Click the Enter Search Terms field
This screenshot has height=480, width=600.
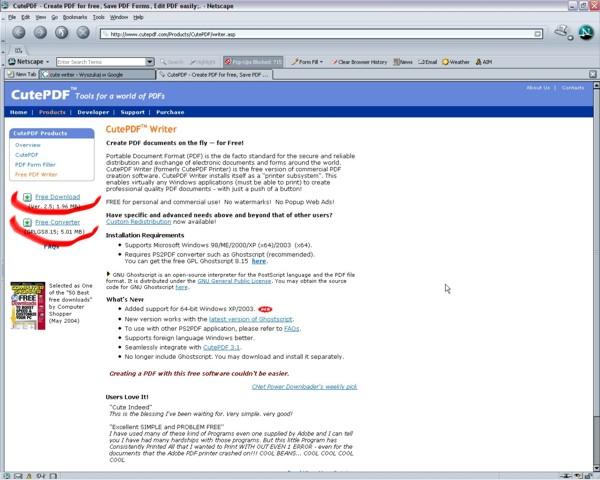click(x=101, y=62)
